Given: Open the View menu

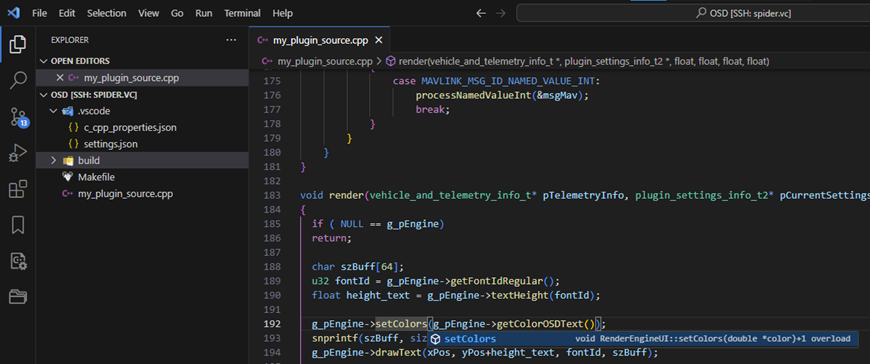Looking at the screenshot, I should coord(149,13).
